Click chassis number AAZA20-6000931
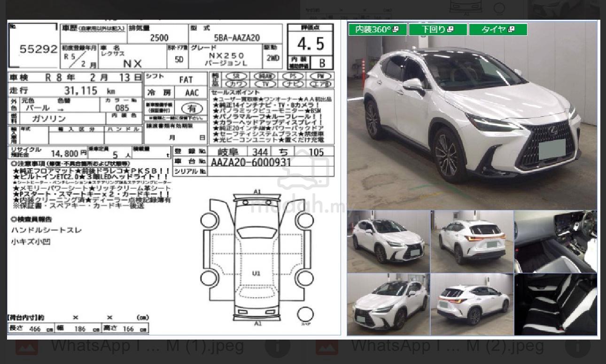 tap(251, 162)
